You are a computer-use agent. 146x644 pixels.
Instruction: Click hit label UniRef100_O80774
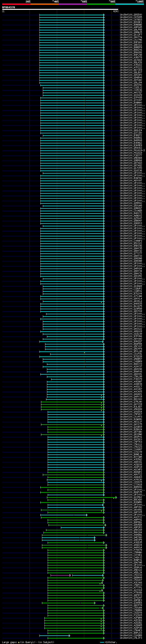coord(131,37)
